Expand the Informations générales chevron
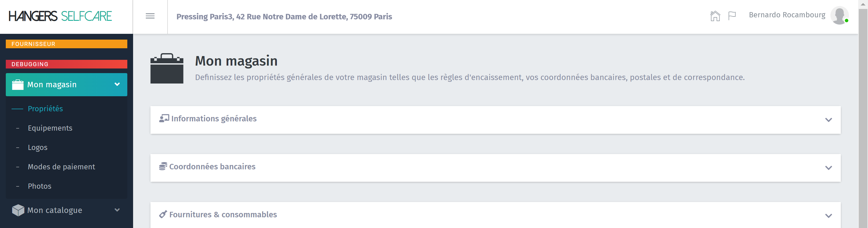The height and width of the screenshot is (228, 868). [x=828, y=120]
